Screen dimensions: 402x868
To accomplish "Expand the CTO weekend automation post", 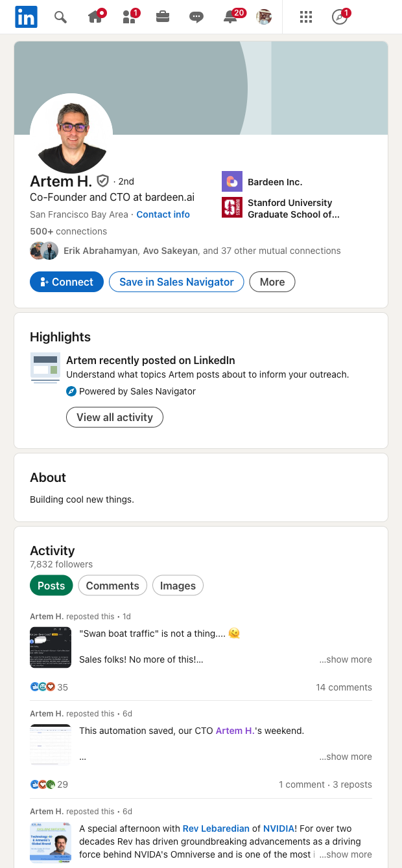I will coord(346,757).
